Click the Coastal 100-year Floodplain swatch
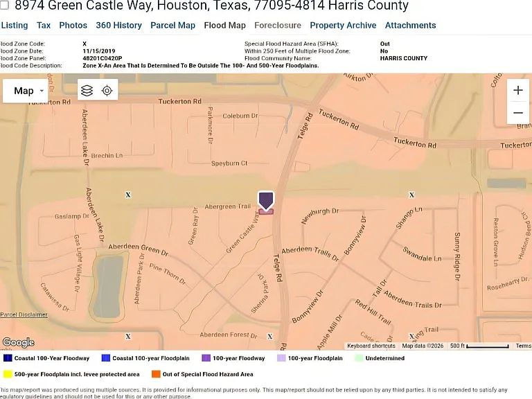 pyautogui.click(x=106, y=358)
